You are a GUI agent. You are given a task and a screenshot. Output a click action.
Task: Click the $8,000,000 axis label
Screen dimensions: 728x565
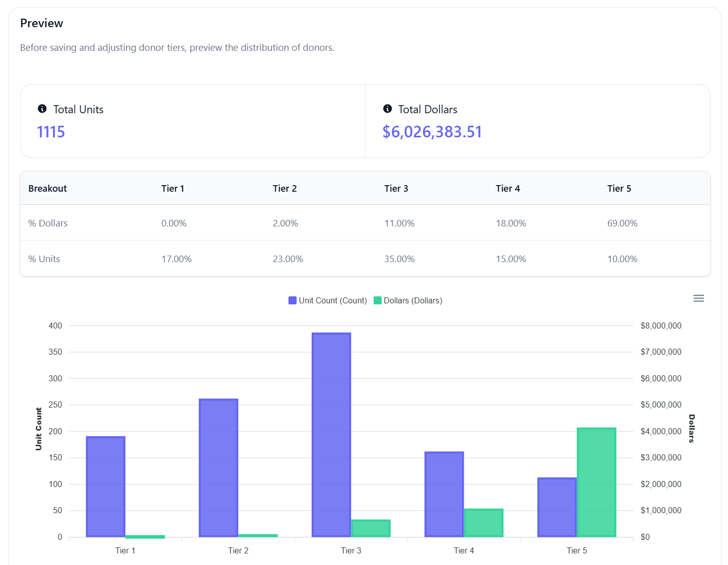coord(661,326)
